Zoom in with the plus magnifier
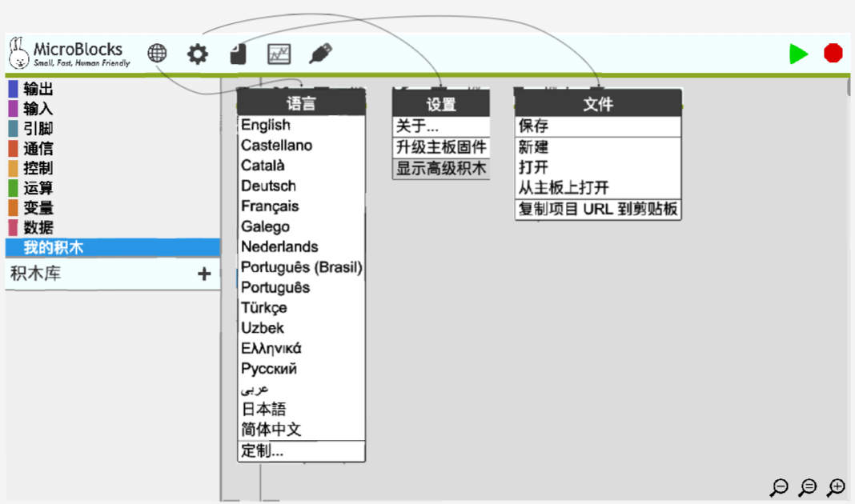This screenshot has height=504, width=855. [x=837, y=487]
